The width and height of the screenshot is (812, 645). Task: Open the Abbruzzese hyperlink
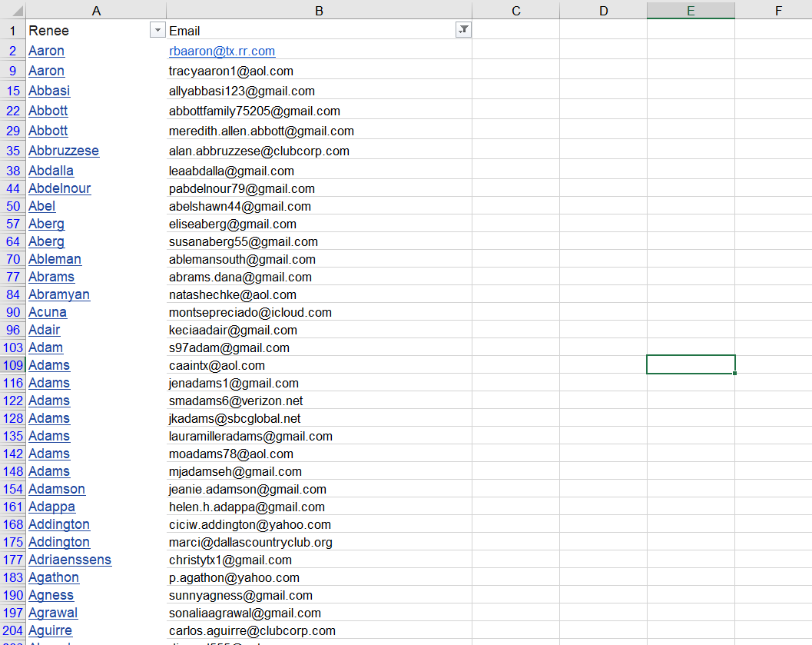tap(64, 151)
